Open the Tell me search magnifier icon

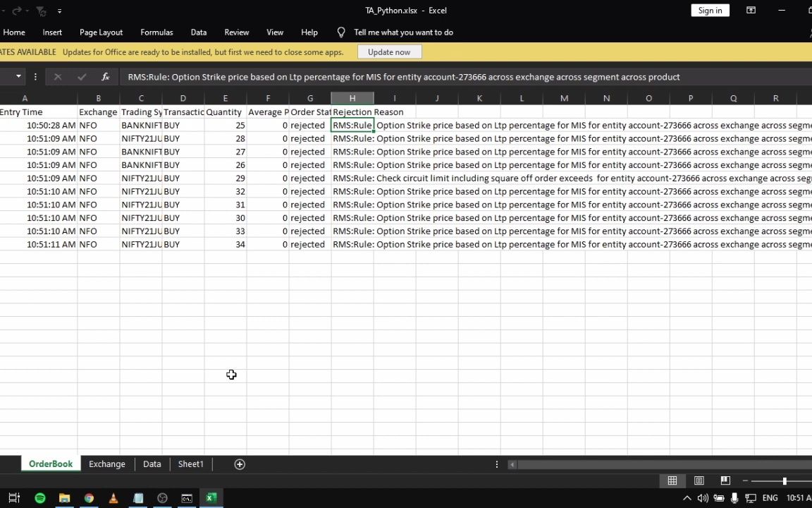[341, 32]
